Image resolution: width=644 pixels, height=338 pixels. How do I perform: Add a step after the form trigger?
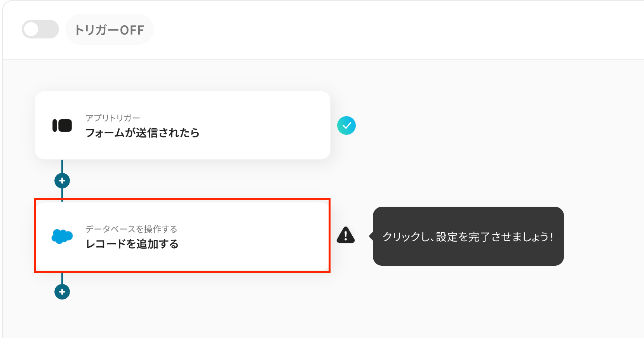coord(62,181)
